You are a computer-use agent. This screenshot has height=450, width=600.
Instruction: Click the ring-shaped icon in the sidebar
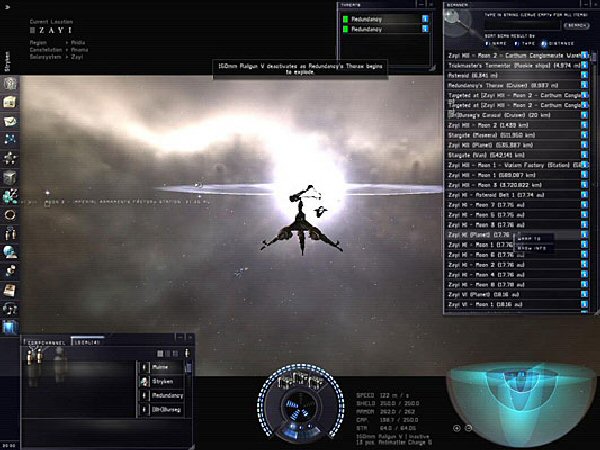point(10,215)
